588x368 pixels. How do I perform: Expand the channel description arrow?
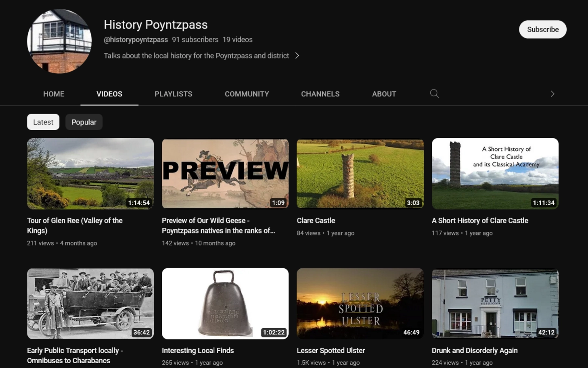[297, 56]
